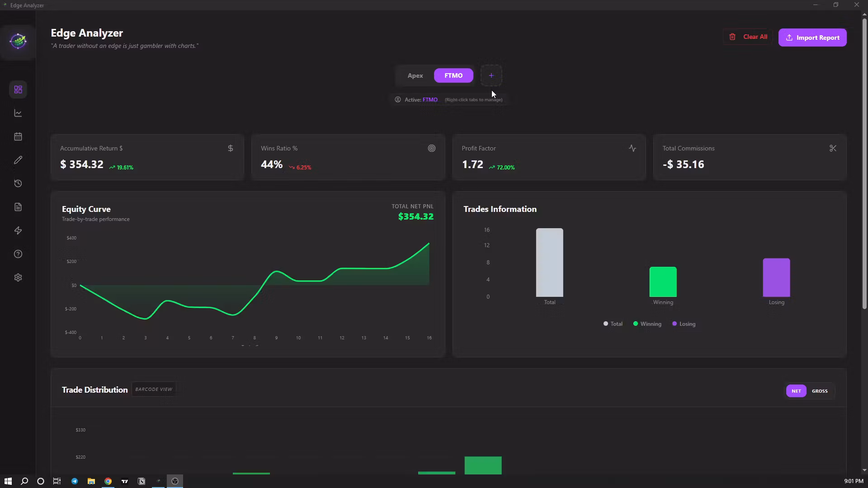
Task: Select the FTMO account tab
Action: pyautogui.click(x=453, y=75)
